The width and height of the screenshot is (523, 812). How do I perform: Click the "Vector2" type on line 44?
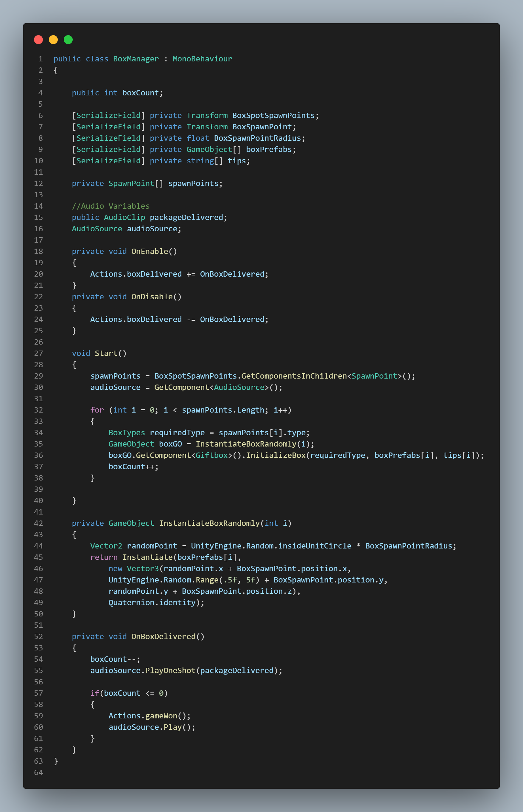(106, 546)
